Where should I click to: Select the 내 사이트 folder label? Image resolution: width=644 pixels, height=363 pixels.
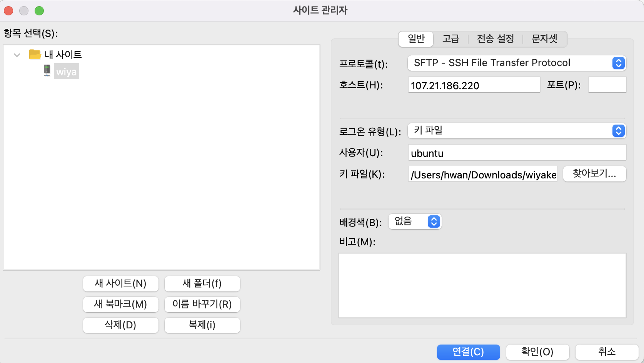[x=63, y=55]
